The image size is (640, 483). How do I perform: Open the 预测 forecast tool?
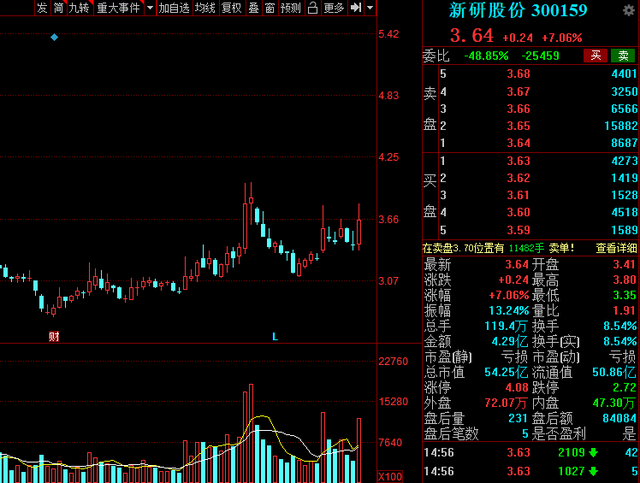point(291,8)
